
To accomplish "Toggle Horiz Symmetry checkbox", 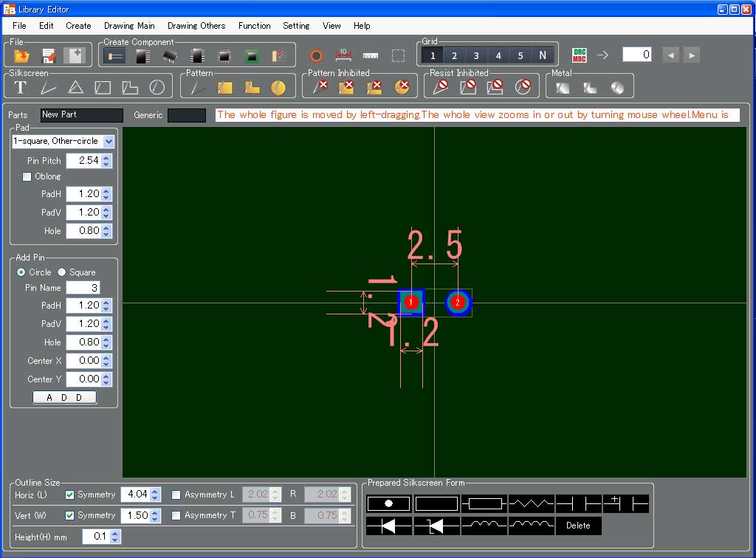I will point(69,495).
